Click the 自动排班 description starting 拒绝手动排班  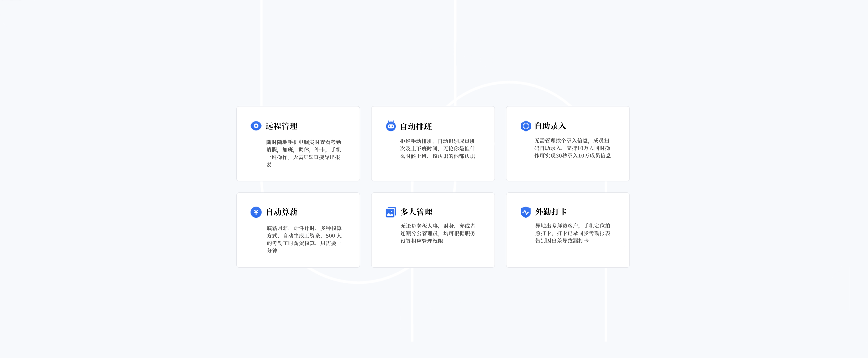coord(437,148)
